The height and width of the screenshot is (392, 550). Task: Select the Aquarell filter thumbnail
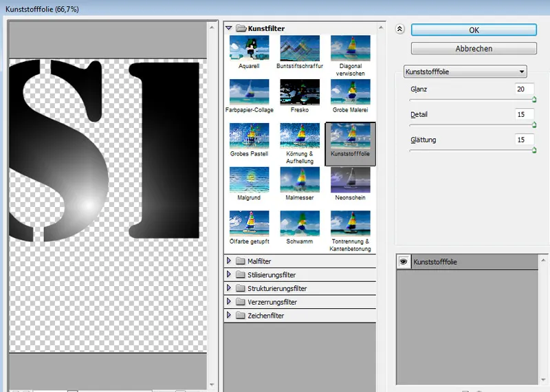249,48
